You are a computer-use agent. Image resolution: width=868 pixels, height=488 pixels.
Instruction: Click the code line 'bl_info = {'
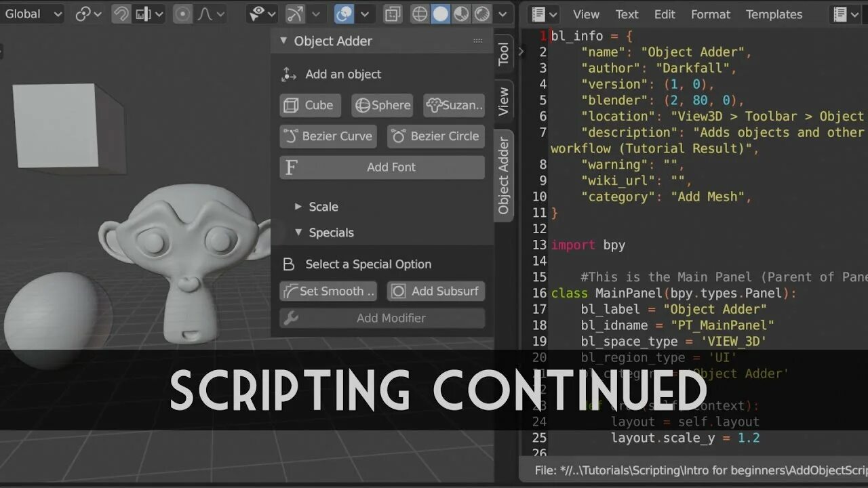click(592, 36)
